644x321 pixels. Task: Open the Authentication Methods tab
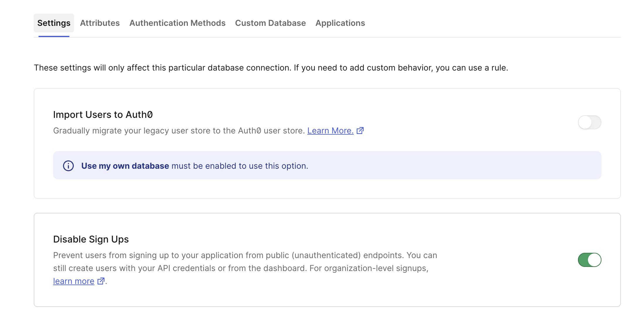tap(177, 23)
